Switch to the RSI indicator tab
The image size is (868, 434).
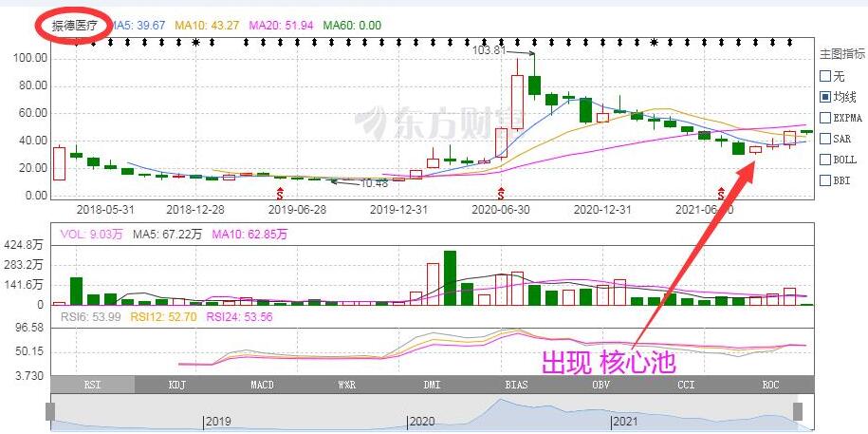click(92, 385)
